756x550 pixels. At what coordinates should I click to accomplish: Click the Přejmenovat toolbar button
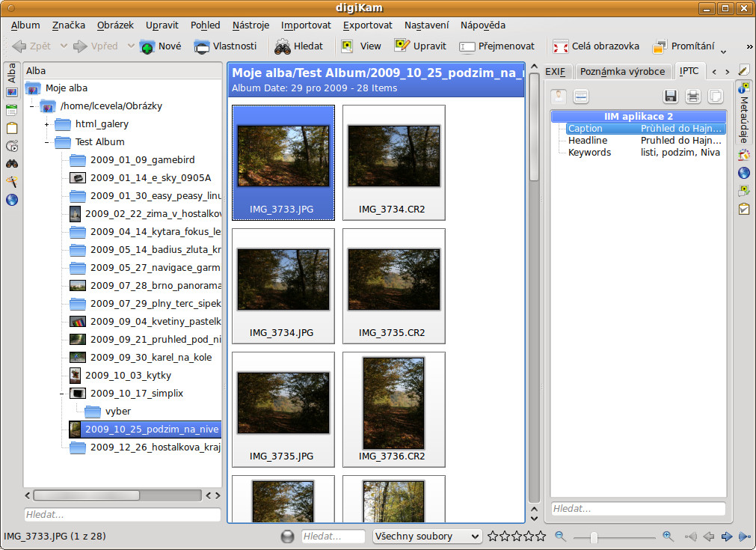point(497,46)
